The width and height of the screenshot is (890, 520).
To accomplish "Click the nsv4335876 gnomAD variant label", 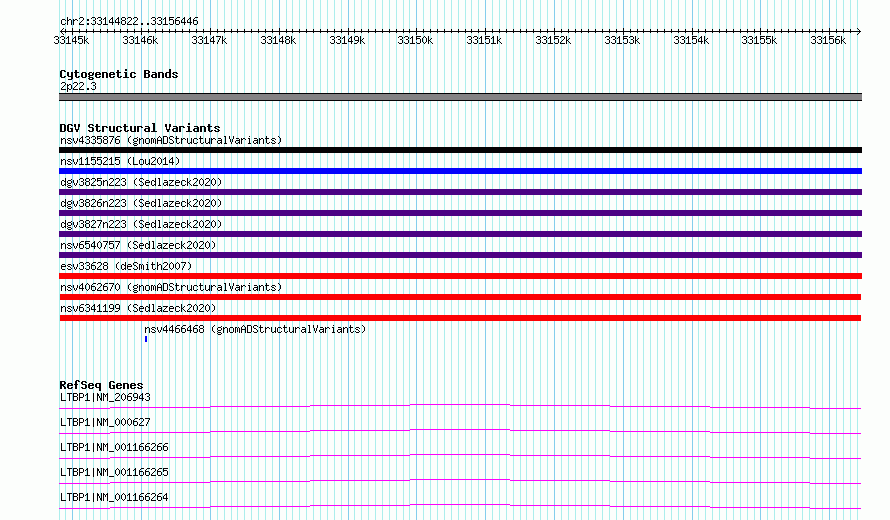I will coord(171,140).
